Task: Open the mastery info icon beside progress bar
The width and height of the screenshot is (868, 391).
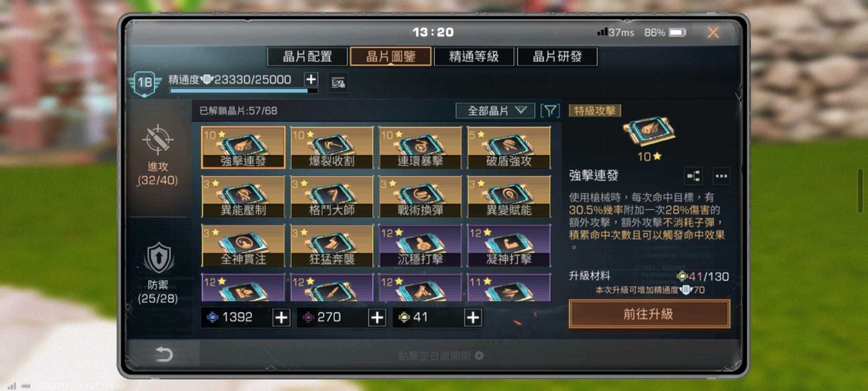Action: coord(337,83)
